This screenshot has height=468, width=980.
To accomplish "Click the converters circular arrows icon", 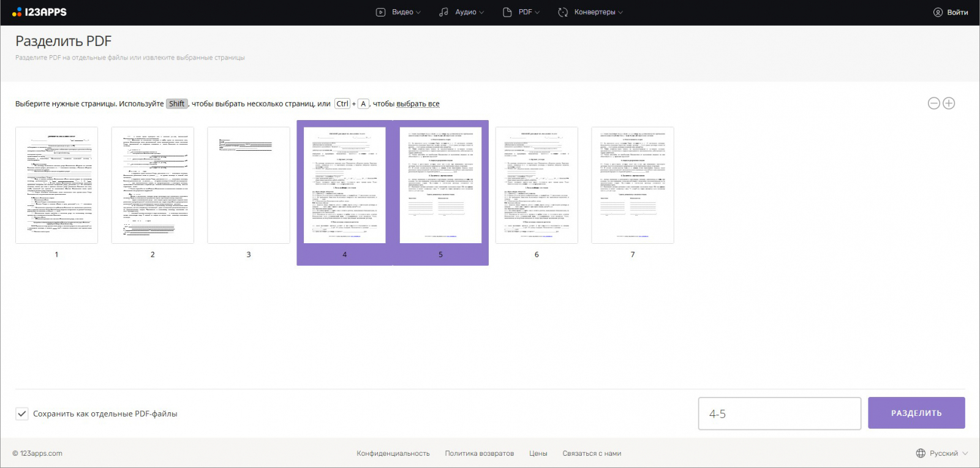I will tap(563, 12).
